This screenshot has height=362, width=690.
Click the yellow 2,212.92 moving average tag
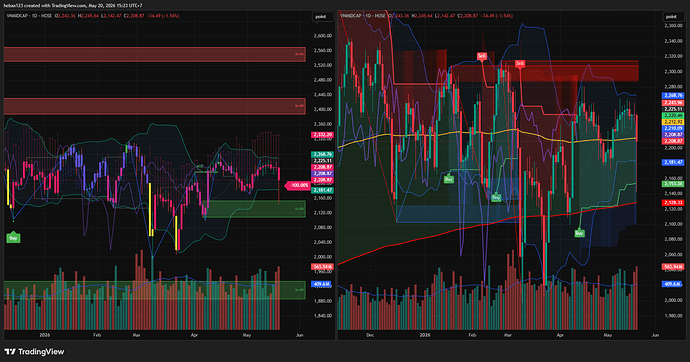tap(673, 122)
